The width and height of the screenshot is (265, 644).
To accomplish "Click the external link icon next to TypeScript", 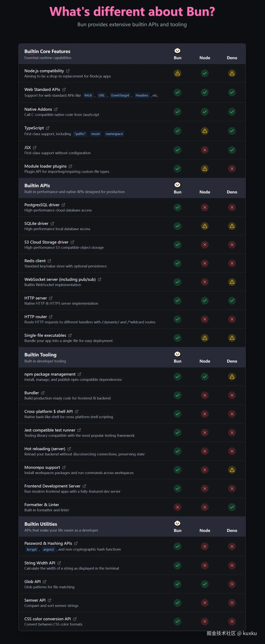I will tap(48, 128).
